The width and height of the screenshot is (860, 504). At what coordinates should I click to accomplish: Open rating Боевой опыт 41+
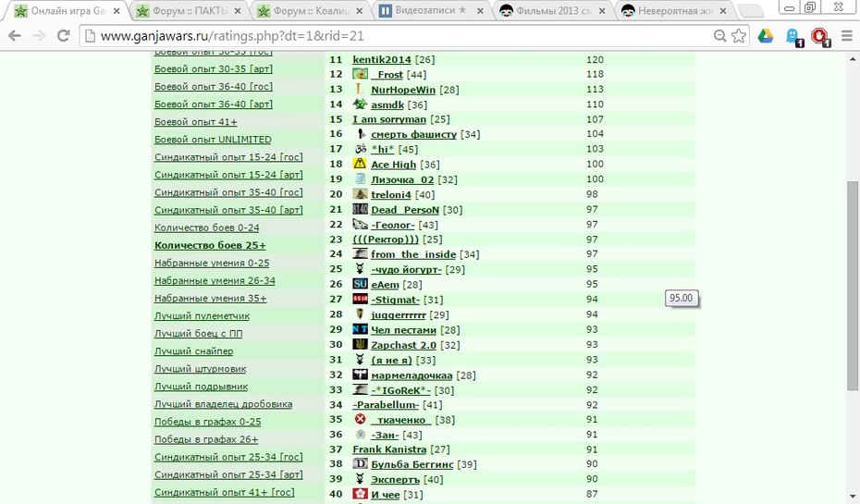pyautogui.click(x=196, y=122)
